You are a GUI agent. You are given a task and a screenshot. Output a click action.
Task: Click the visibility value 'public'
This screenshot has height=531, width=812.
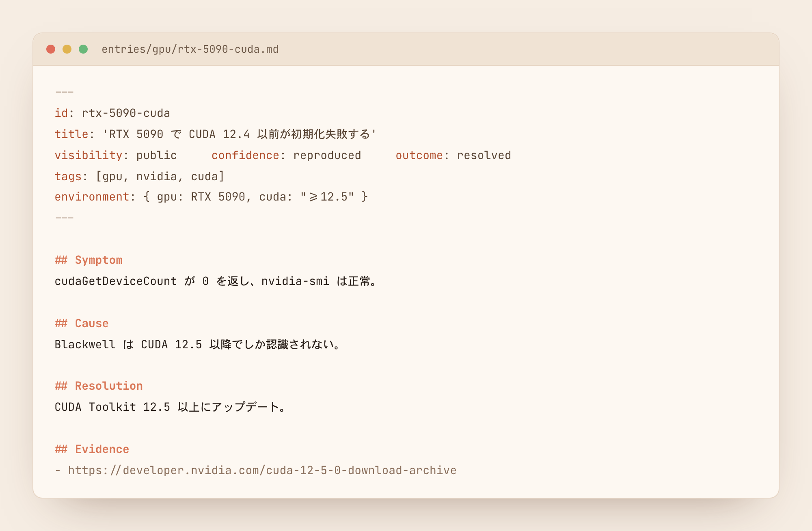point(157,155)
